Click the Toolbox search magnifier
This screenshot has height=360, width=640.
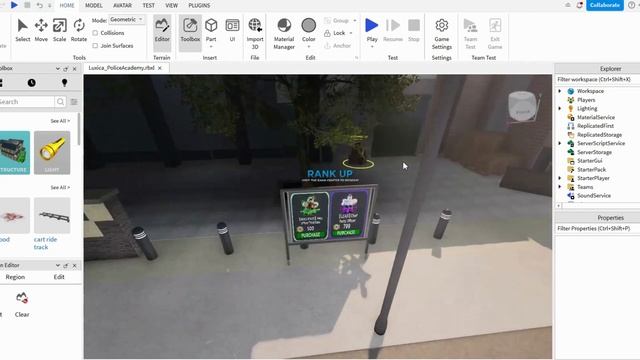tap(60, 102)
